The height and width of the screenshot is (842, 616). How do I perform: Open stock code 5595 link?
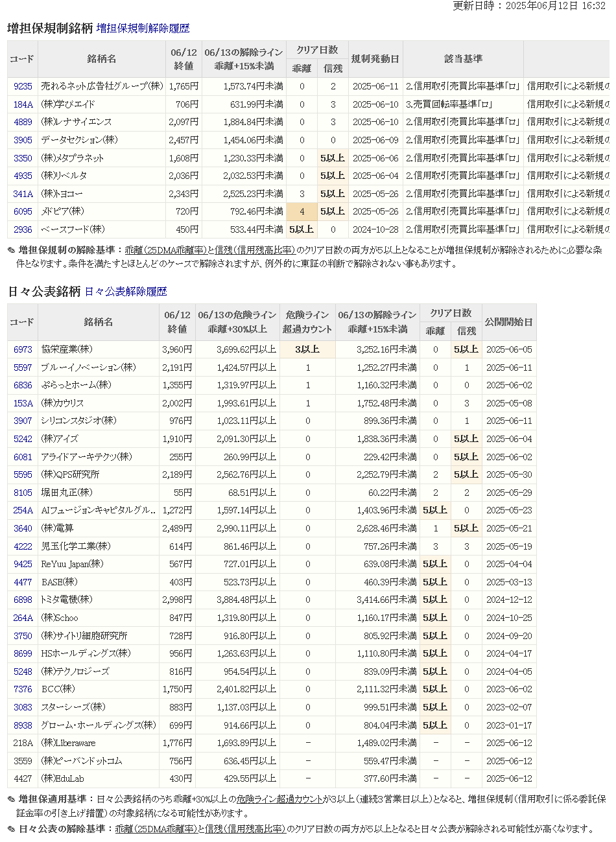pyautogui.click(x=23, y=474)
